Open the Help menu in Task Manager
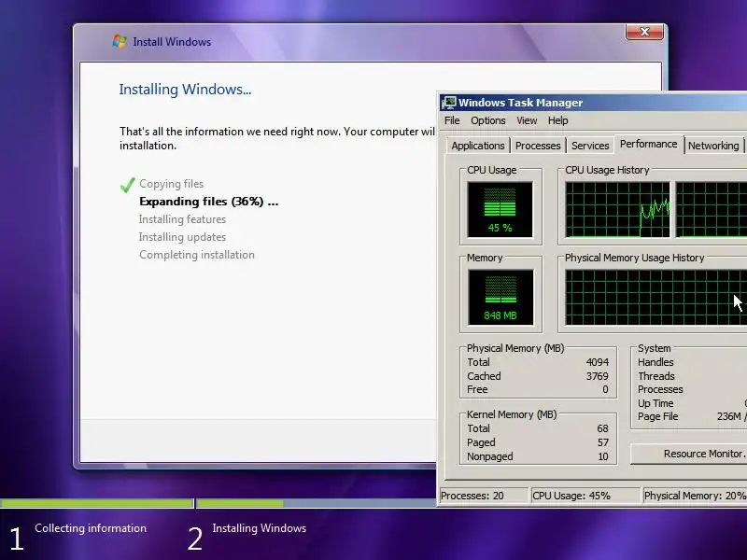Screen dimensions: 747x560 click(x=557, y=120)
